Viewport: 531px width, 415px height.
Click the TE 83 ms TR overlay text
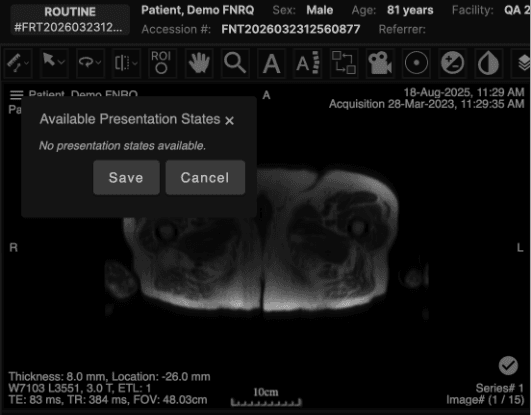point(108,400)
